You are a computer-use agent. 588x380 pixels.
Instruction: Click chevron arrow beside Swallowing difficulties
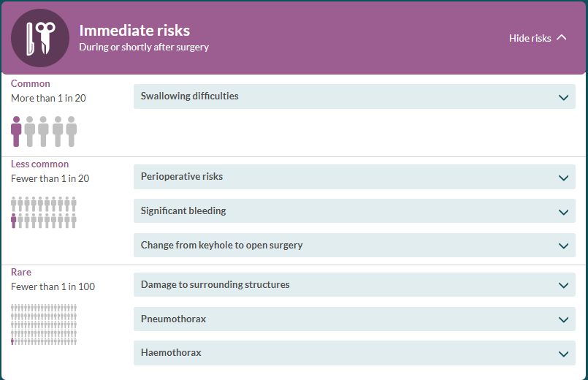pos(563,97)
